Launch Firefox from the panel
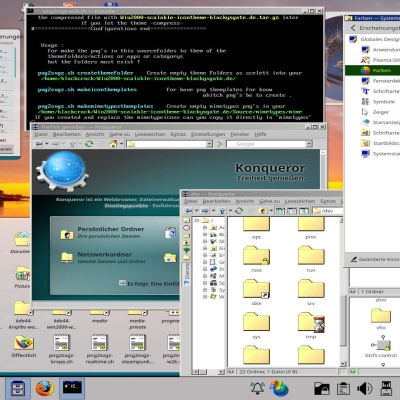Image resolution: width=400 pixels, height=400 pixels. [x=45, y=388]
